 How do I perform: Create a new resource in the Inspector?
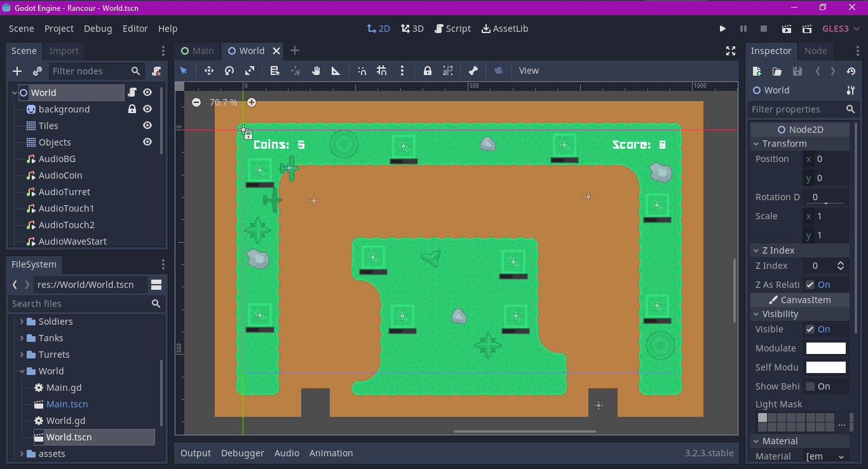point(756,71)
